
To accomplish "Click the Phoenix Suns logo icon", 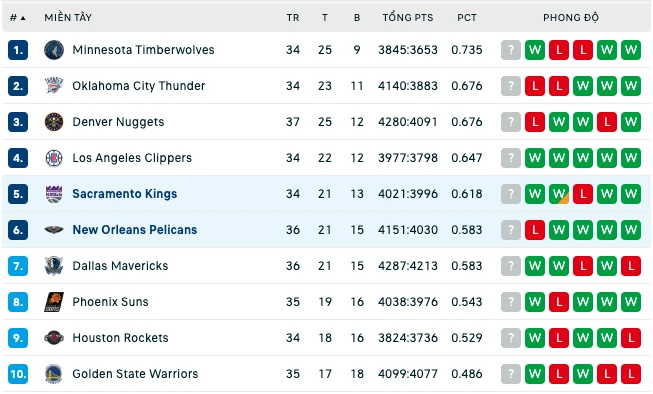I will pyautogui.click(x=54, y=302).
